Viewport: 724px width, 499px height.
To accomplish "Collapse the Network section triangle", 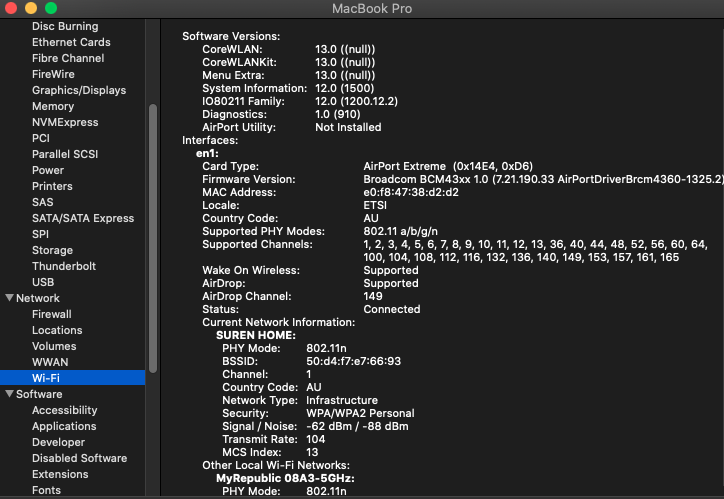I will click(9, 298).
